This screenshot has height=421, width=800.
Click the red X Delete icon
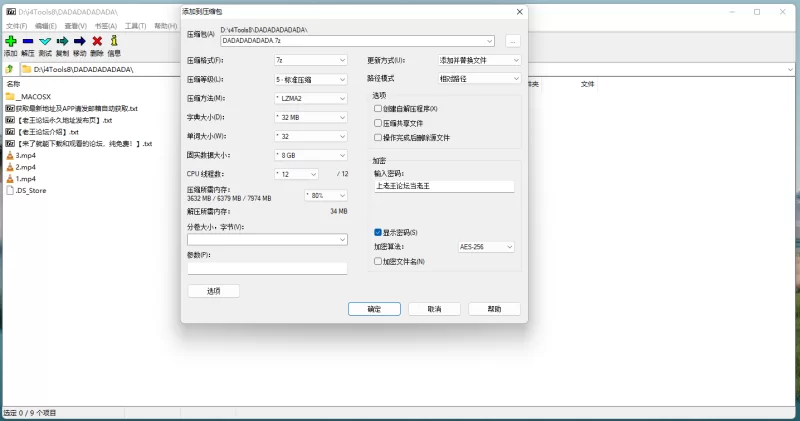click(97, 41)
